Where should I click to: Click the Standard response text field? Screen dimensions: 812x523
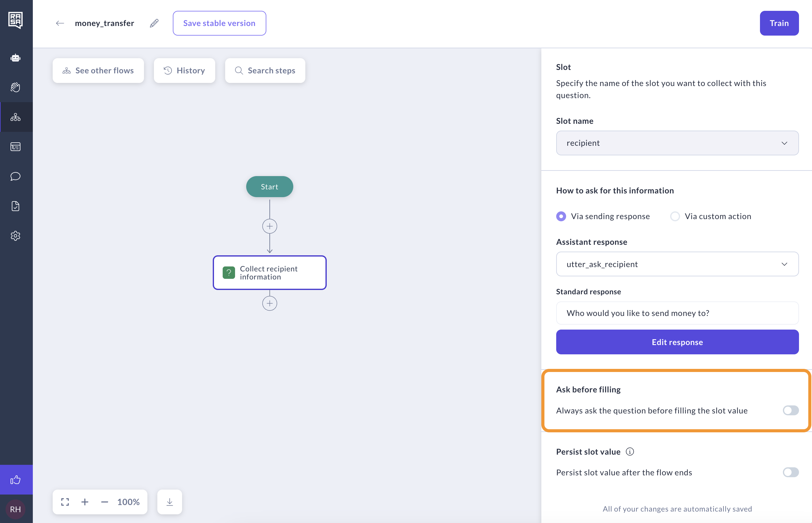point(677,313)
